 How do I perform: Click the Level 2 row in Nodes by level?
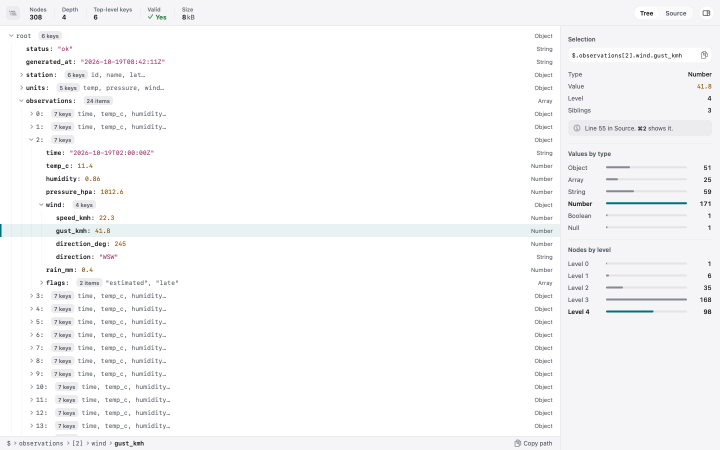(640, 287)
